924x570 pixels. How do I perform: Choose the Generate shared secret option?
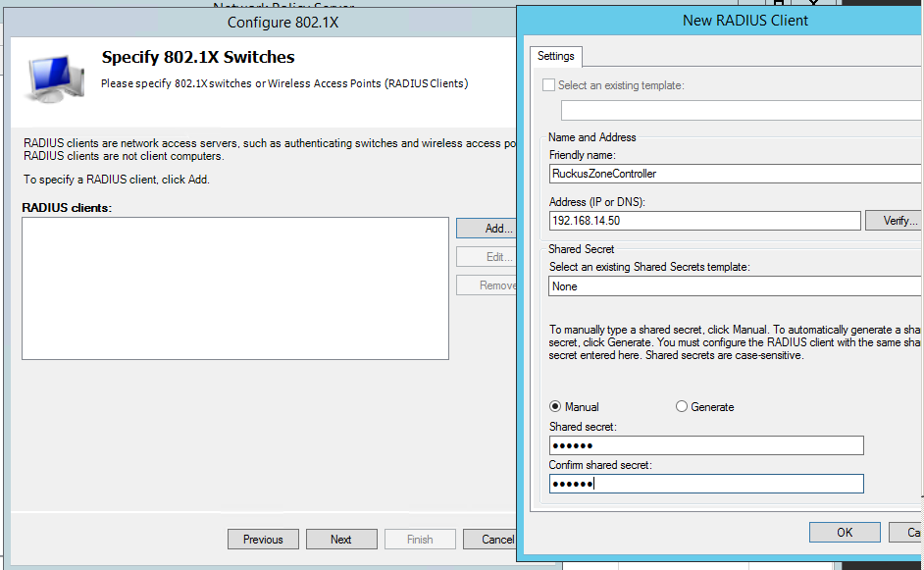682,406
